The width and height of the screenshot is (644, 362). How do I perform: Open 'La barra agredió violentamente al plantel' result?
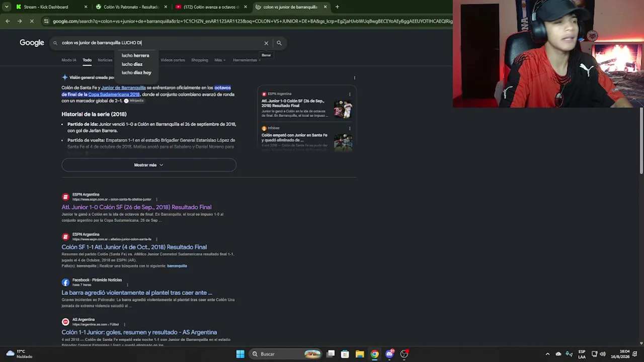pos(137,293)
